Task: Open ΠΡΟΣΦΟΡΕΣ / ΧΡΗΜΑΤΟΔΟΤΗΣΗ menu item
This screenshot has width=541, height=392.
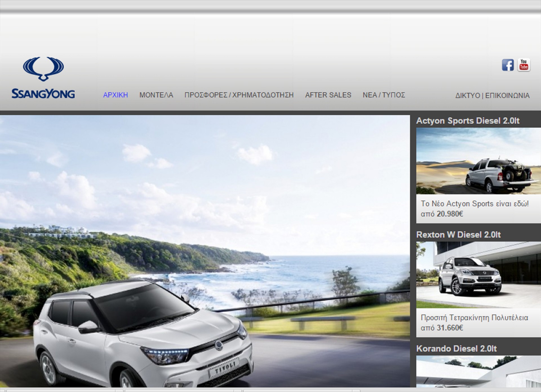Action: coord(239,95)
